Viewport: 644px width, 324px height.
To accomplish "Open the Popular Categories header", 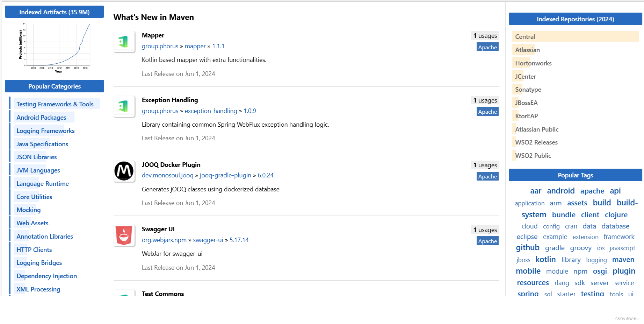I will pos(55,86).
